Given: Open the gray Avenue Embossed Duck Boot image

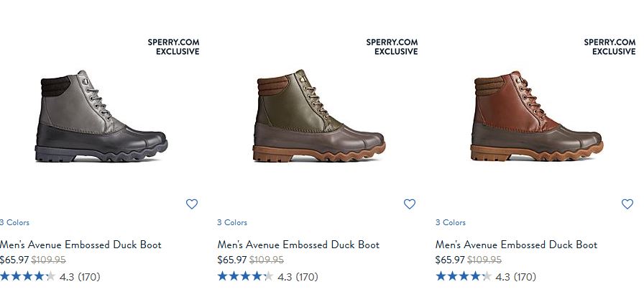Looking at the screenshot, I should [101, 117].
